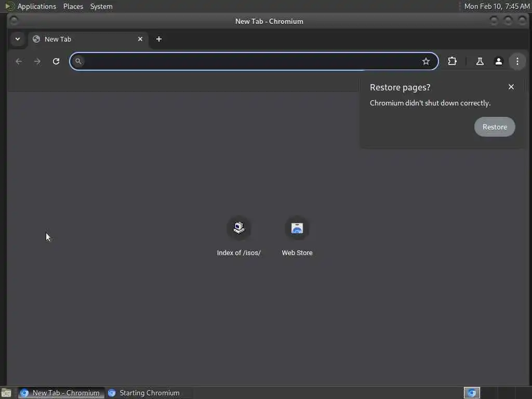This screenshot has width=532, height=399.
Task: Click the search icon in address bar
Action: click(x=78, y=61)
